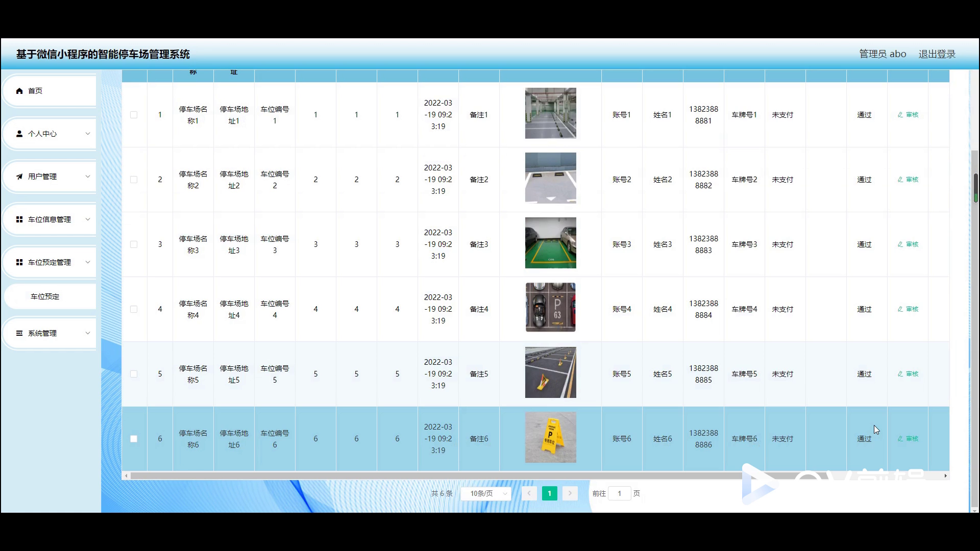The height and width of the screenshot is (551, 980).
Task: Click the 审核 button in row 账号6
Action: click(x=908, y=439)
